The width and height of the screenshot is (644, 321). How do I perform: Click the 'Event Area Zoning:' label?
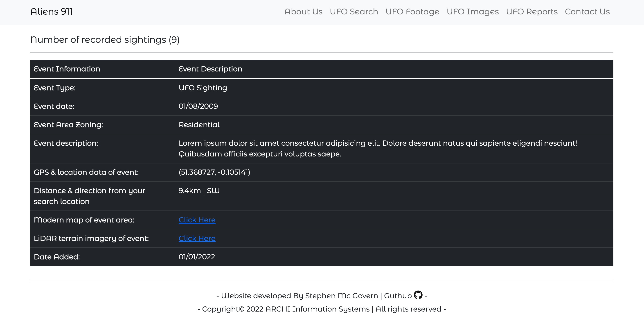(68, 125)
